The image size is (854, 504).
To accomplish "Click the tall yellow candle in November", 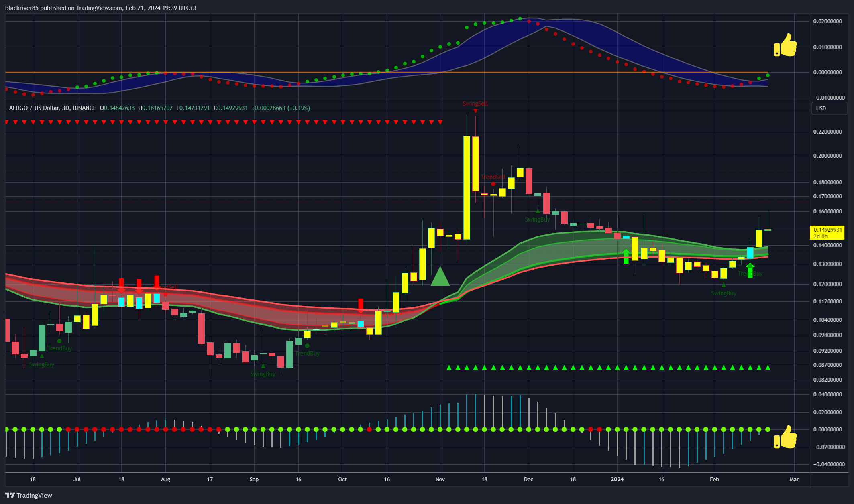I will (x=467, y=187).
